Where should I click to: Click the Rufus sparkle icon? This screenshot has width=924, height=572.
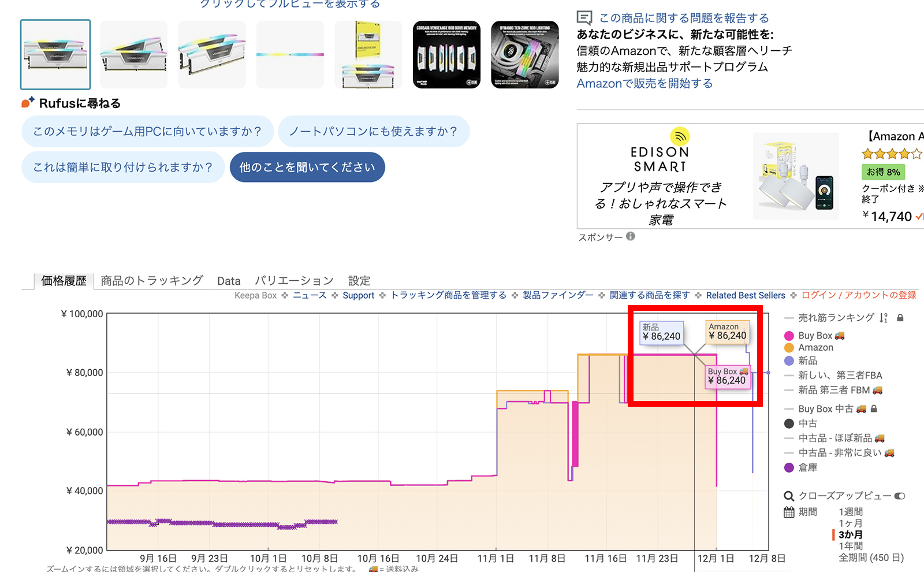28,103
